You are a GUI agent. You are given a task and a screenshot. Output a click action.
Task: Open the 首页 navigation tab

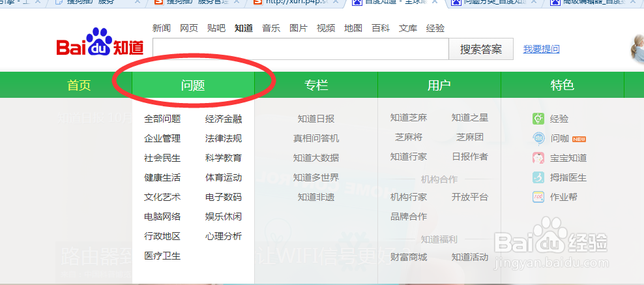tap(79, 85)
